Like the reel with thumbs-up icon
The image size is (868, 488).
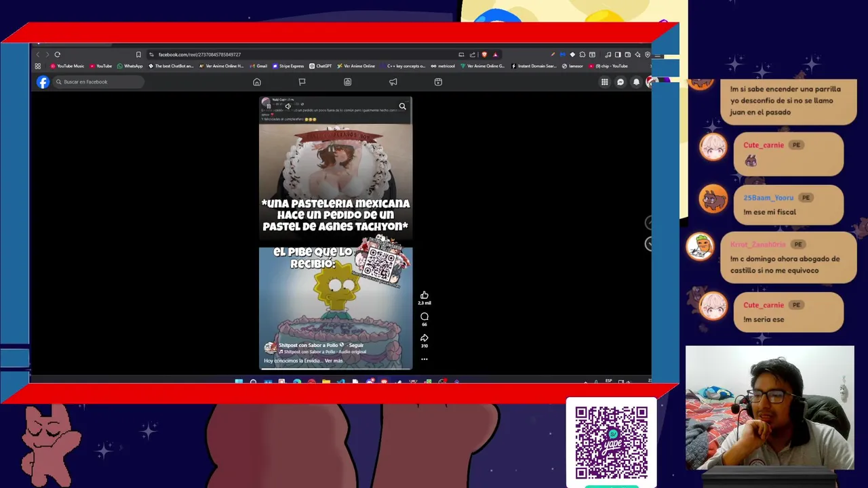tap(425, 295)
